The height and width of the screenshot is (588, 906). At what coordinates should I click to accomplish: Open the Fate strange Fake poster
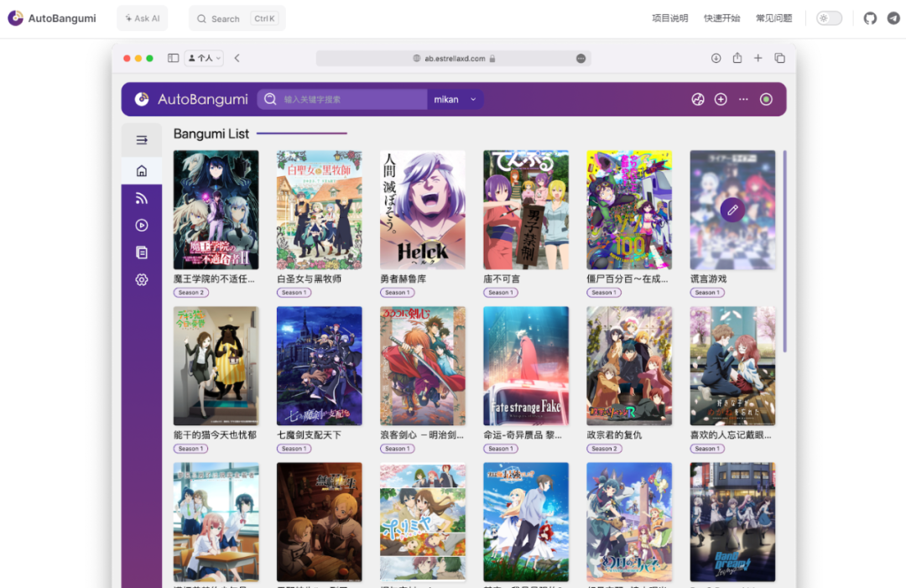coord(526,366)
